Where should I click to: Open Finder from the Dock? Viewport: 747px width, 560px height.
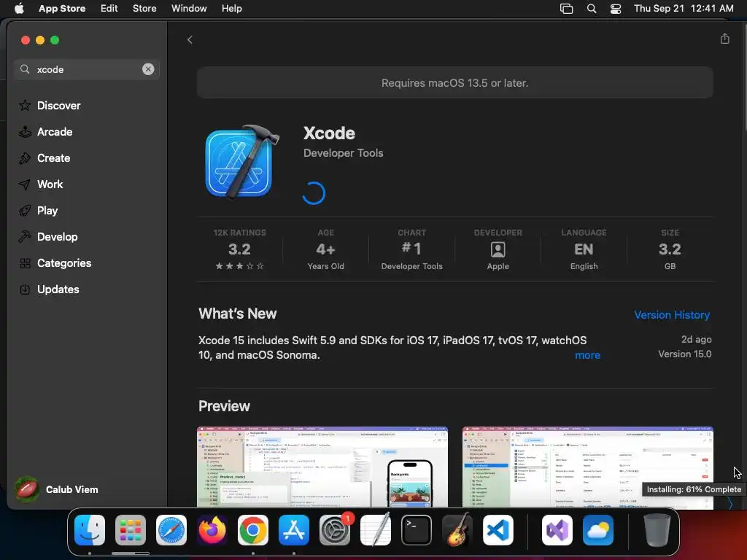pyautogui.click(x=90, y=530)
